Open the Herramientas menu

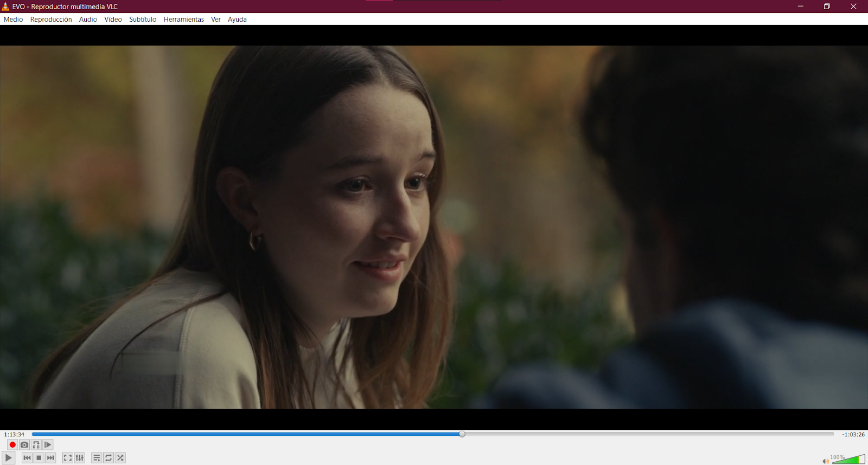click(184, 19)
